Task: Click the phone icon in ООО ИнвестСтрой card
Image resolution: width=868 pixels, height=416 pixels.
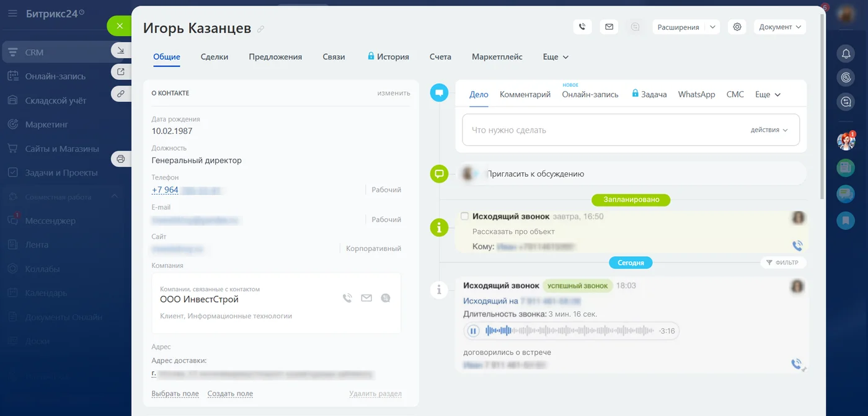Action: [x=347, y=298]
